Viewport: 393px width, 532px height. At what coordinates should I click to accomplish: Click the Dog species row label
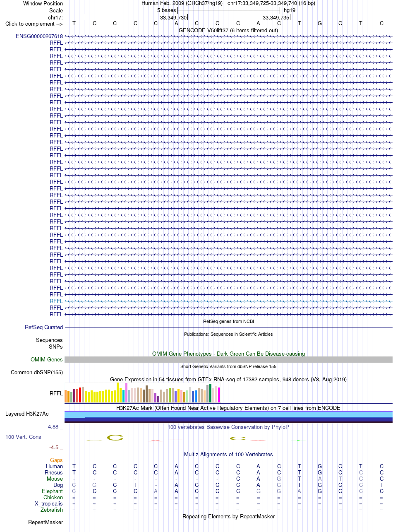(58, 485)
